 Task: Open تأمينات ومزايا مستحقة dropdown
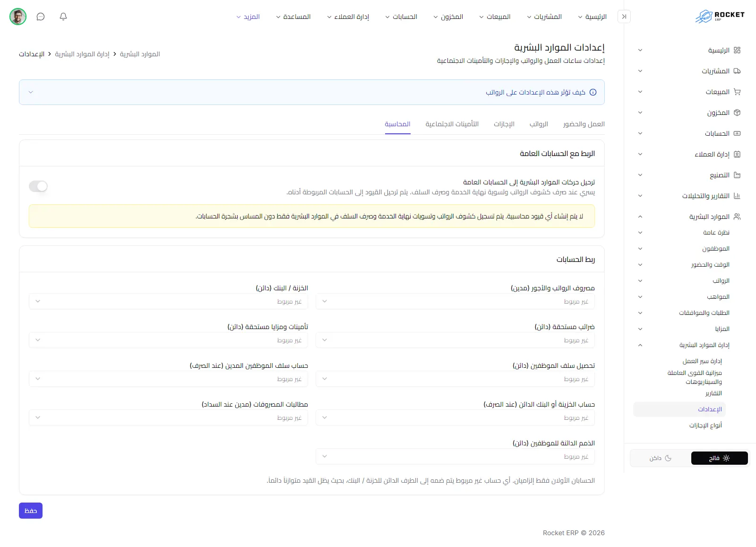(x=168, y=340)
